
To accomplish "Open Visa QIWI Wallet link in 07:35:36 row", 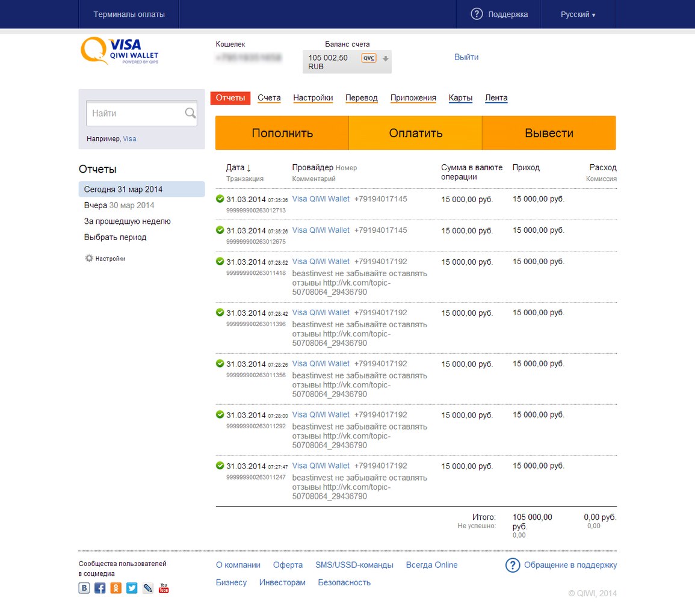I will [321, 199].
